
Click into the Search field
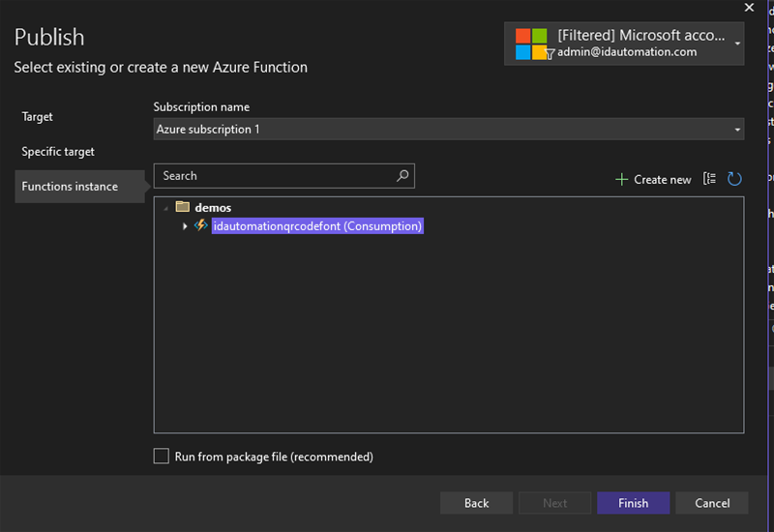(x=283, y=176)
